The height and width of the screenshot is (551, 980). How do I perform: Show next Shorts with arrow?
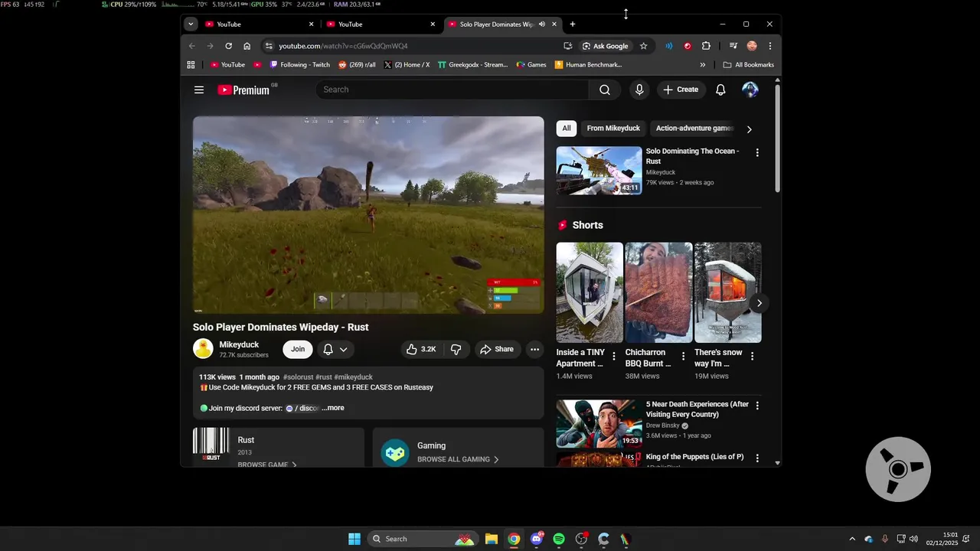click(759, 303)
